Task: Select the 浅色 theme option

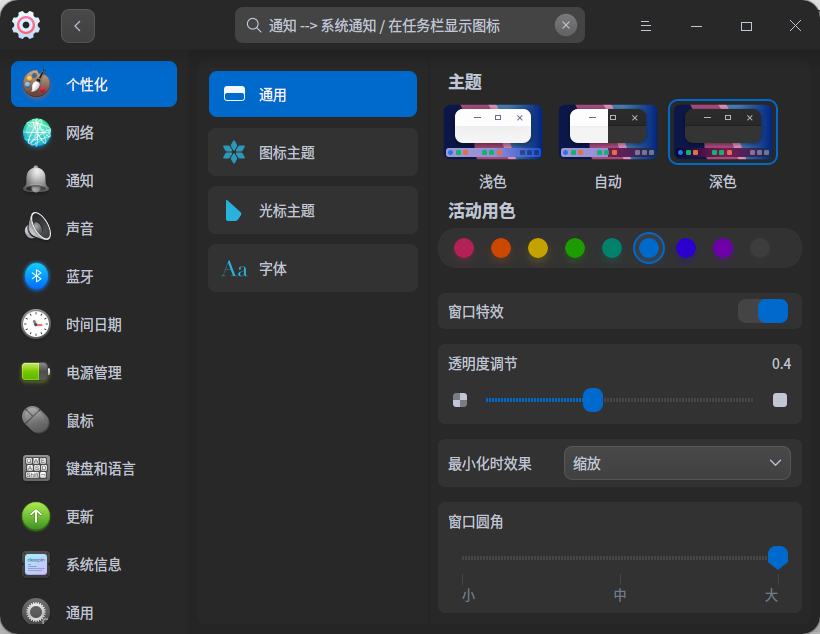Action: click(x=492, y=132)
